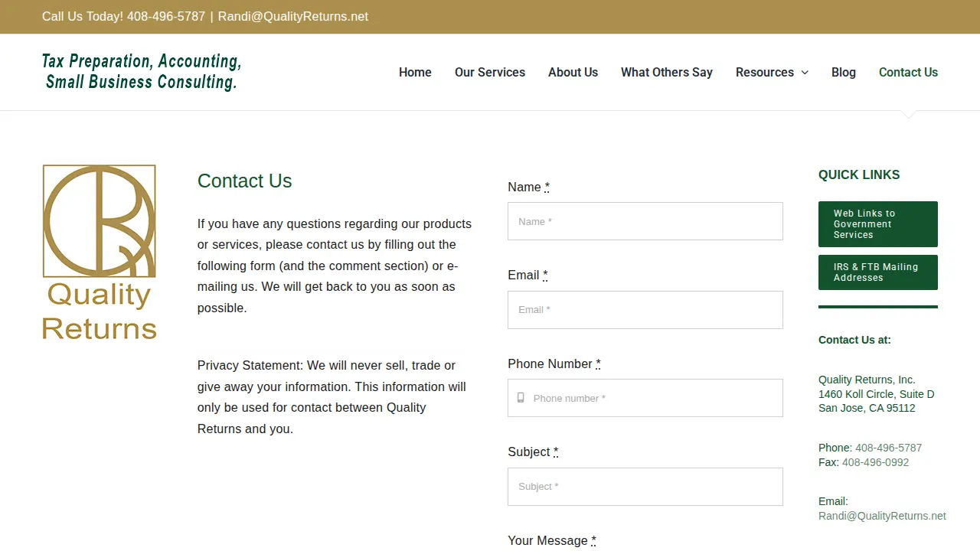Click sidebar phone link 408-496-5787

tap(888, 448)
